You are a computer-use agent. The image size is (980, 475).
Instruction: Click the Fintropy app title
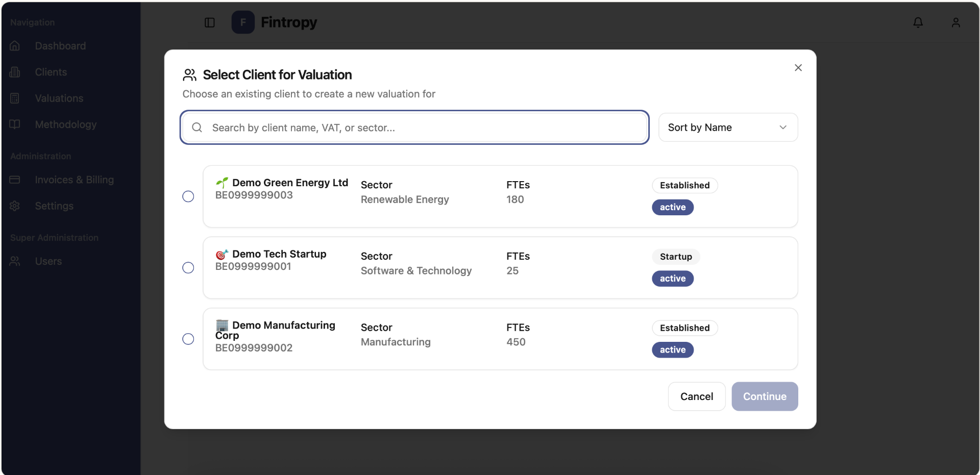tap(289, 22)
